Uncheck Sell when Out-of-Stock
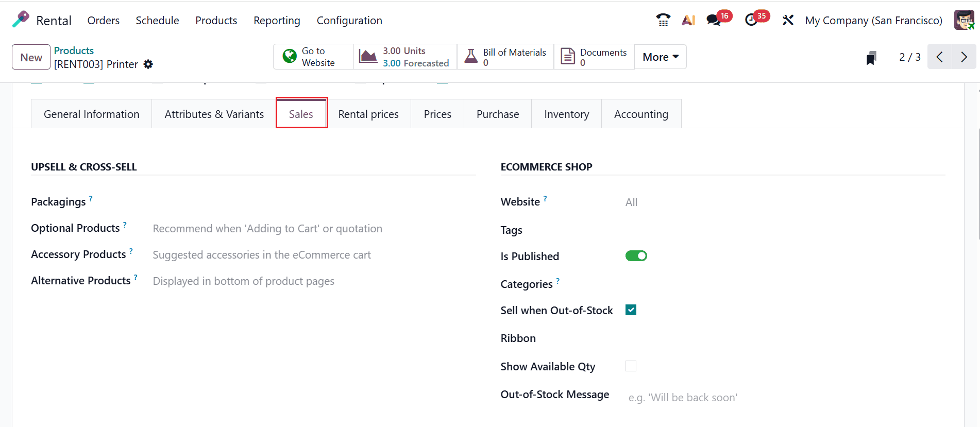980x427 pixels. click(x=631, y=310)
